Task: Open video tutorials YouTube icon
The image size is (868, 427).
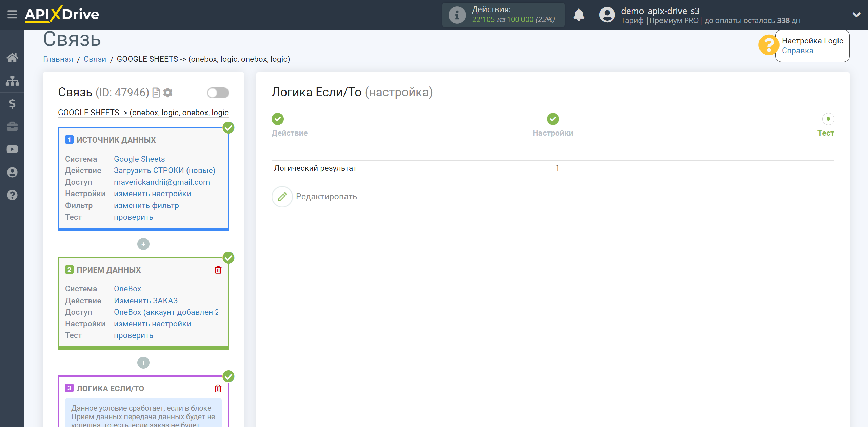Action: [12, 149]
